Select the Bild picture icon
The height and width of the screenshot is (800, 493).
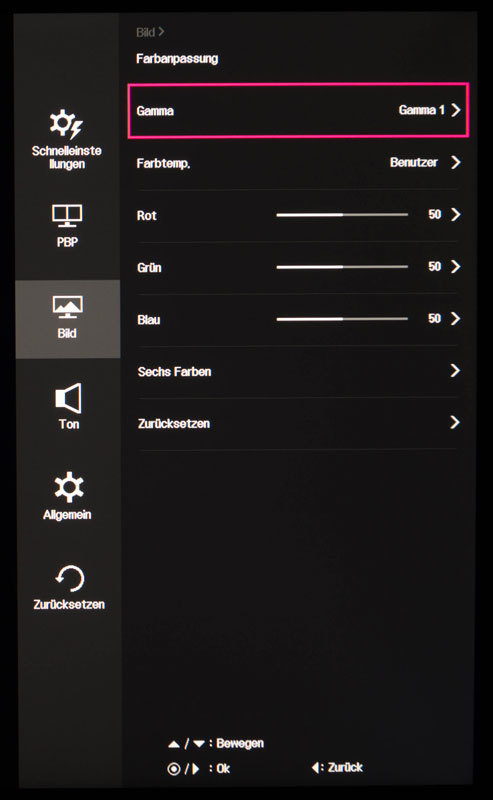click(67, 307)
